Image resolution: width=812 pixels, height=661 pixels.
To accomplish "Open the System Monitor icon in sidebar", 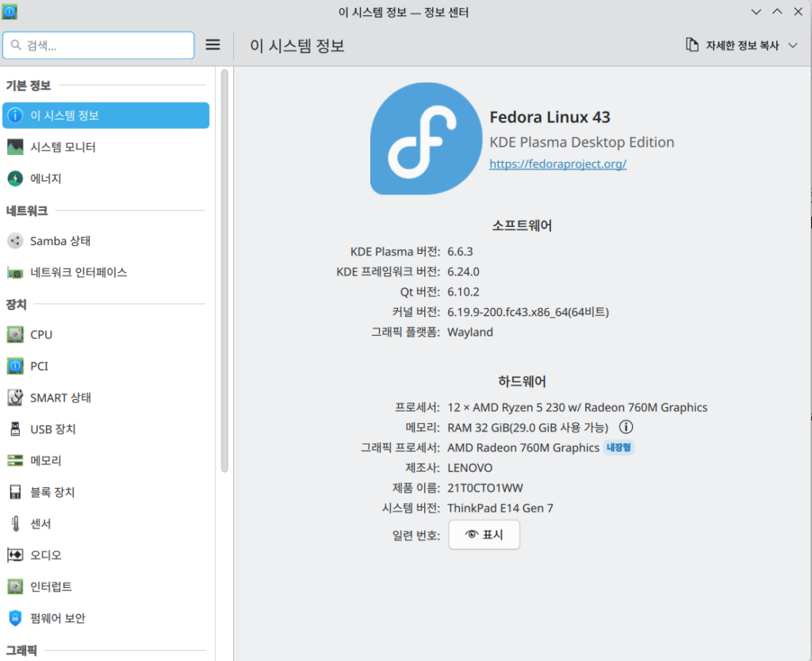I will point(15,147).
